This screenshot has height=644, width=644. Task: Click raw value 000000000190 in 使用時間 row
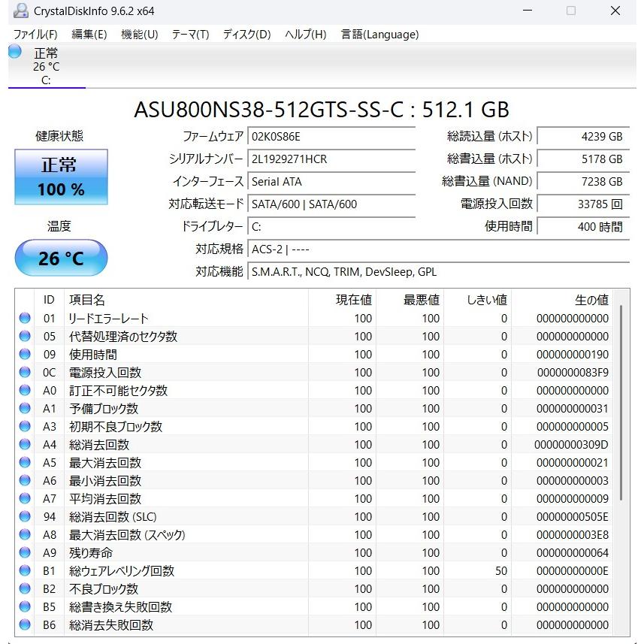coord(573,355)
